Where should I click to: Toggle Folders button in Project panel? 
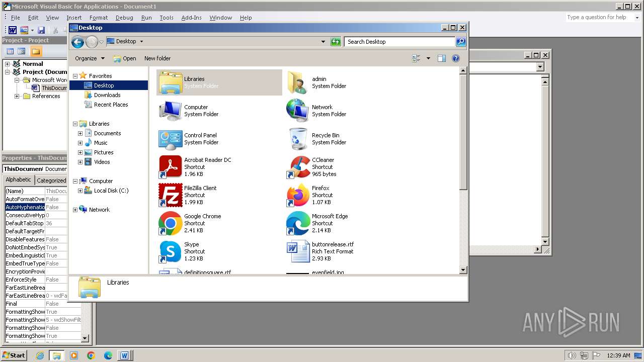(36, 51)
